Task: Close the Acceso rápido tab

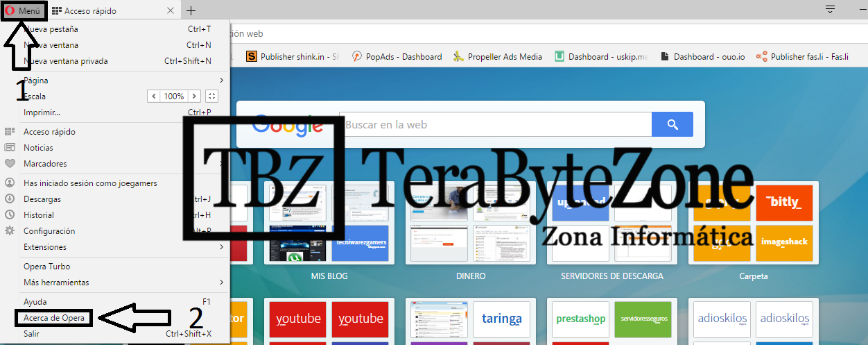Action: pos(171,11)
